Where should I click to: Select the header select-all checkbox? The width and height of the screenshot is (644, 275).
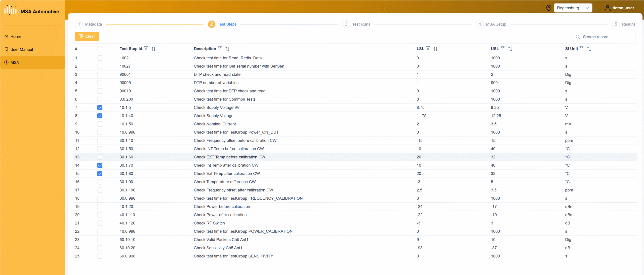(100, 49)
